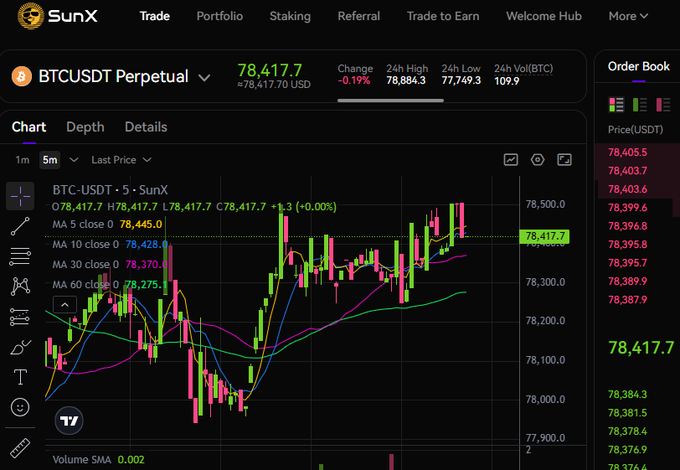The height and width of the screenshot is (470, 680).
Task: Click the 78,417.7 price axis label
Action: (x=545, y=236)
